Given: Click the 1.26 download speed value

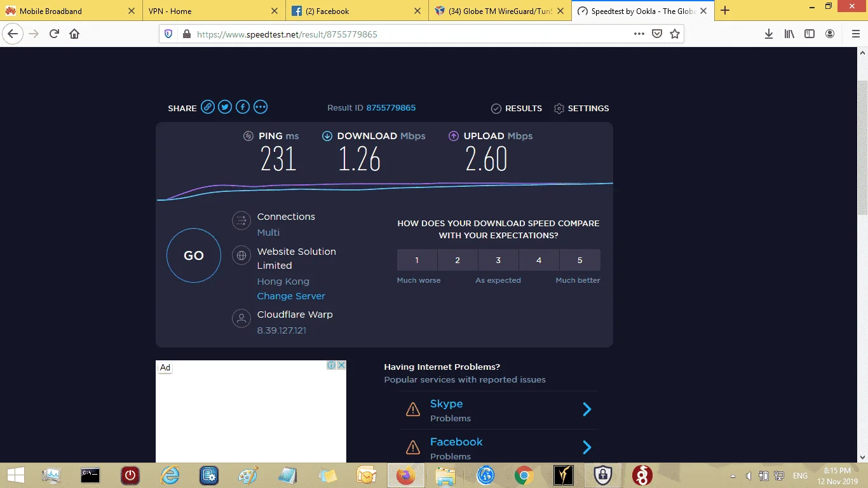Looking at the screenshot, I should pyautogui.click(x=359, y=159).
